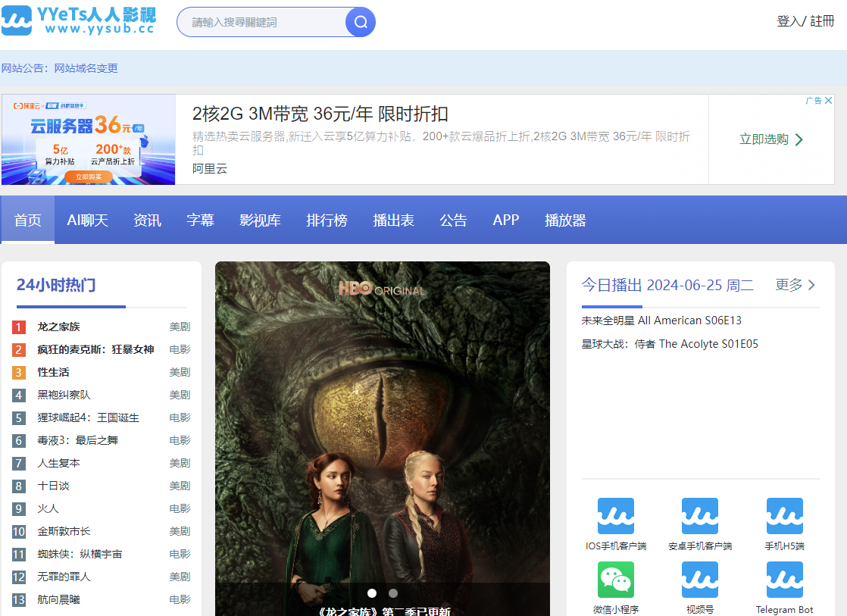
Task: Click the 24小时热门 heading
Action: pyautogui.click(x=56, y=285)
